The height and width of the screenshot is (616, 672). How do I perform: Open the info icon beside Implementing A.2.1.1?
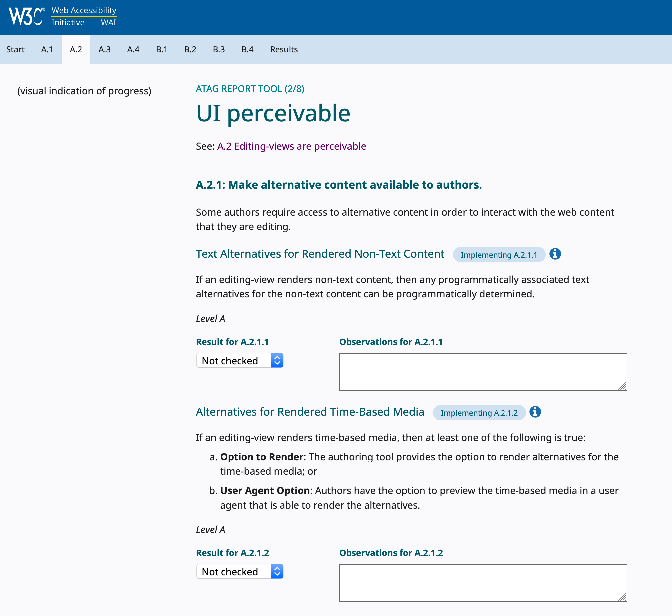coord(555,254)
